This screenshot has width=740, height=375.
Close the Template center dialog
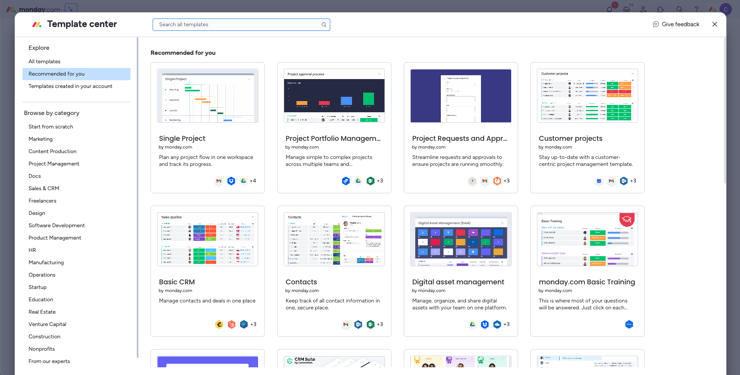pos(715,25)
